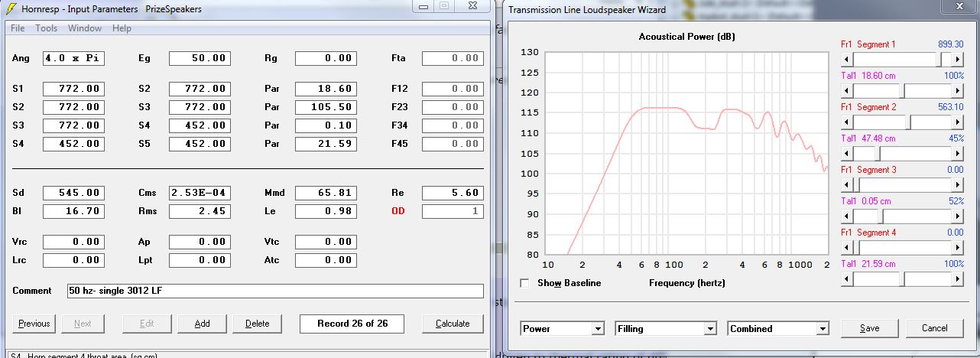Image resolution: width=980 pixels, height=358 pixels.
Task: Click left arrow of Segment 4 slider
Action: (x=846, y=247)
